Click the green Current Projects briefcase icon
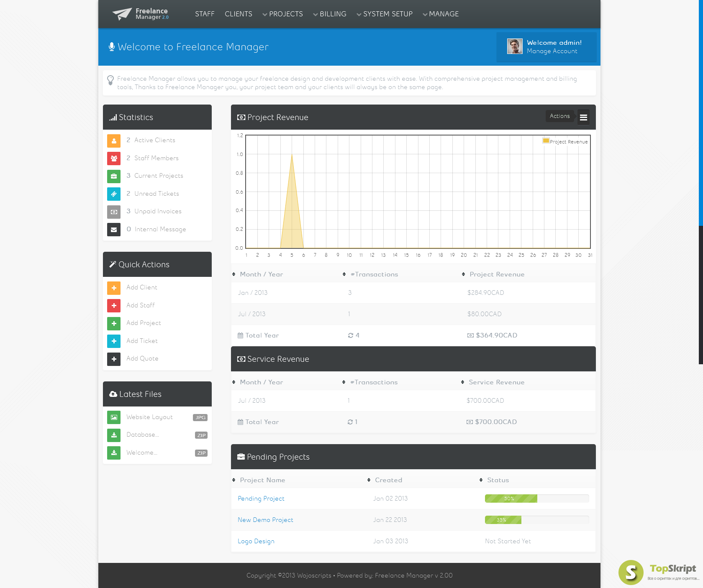Viewport: 703px width, 588px height. tap(114, 176)
